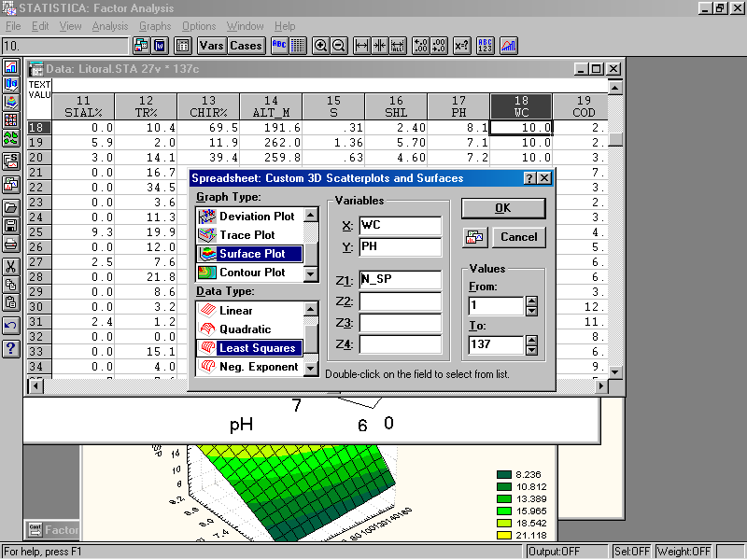Viewport: 747px width, 560px height.
Task: Toggle the ABC text labels toolbar icon
Action: 279,46
